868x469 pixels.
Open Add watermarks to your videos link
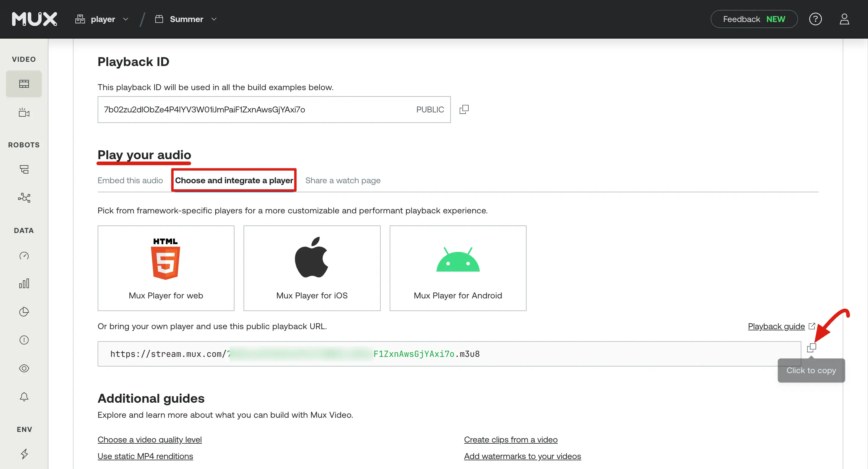[x=523, y=456]
